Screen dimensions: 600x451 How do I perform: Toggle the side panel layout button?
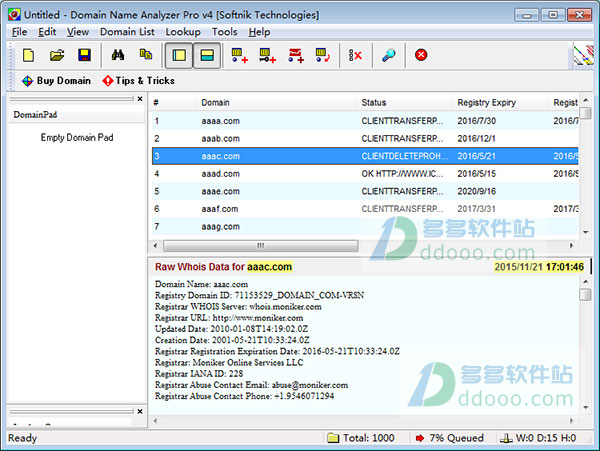click(x=179, y=55)
